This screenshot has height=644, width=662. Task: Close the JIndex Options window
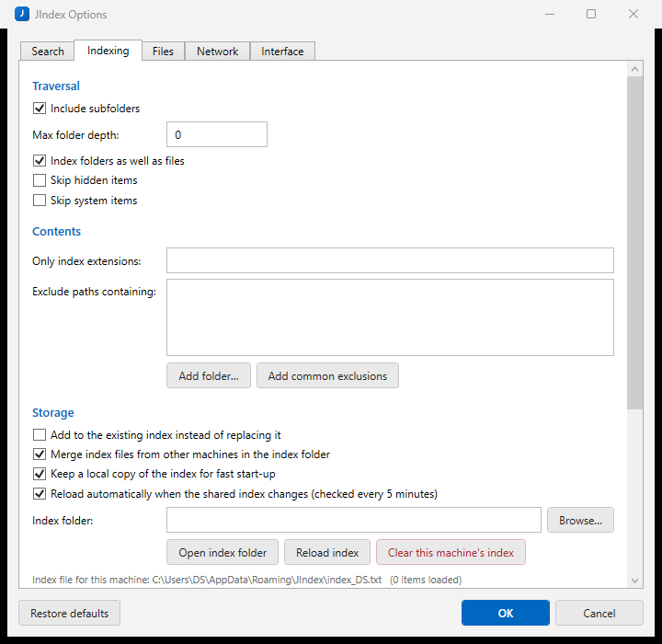[633, 14]
